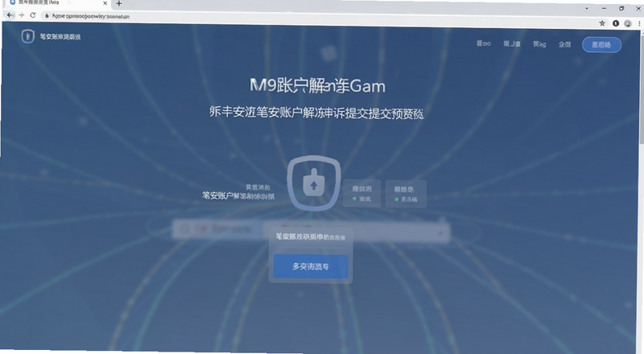This screenshot has width=644, height=354.
Task: Open the fourth navigation menu item
Action: 565,44
